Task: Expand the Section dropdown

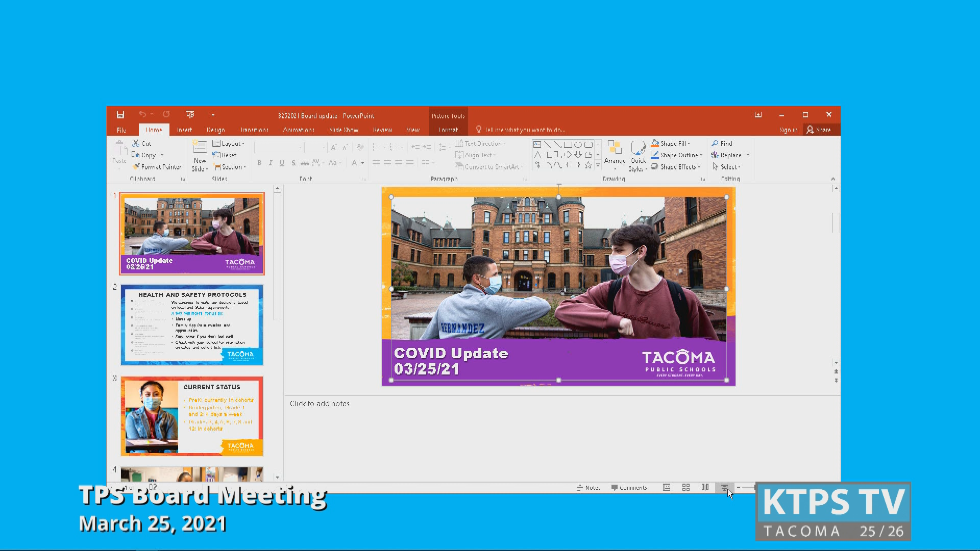Action: 230,167
